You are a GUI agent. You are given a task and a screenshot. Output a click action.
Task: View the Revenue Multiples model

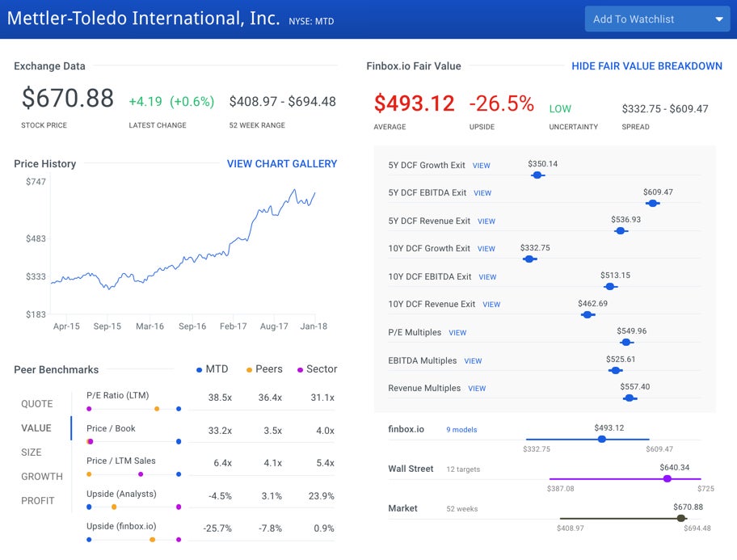coord(477,389)
